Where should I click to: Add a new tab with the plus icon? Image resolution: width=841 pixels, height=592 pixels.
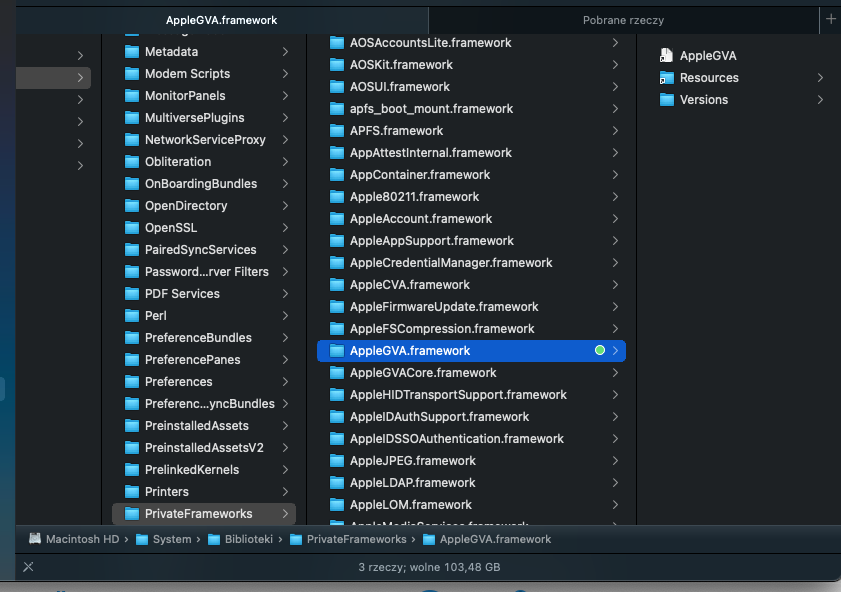click(x=831, y=19)
